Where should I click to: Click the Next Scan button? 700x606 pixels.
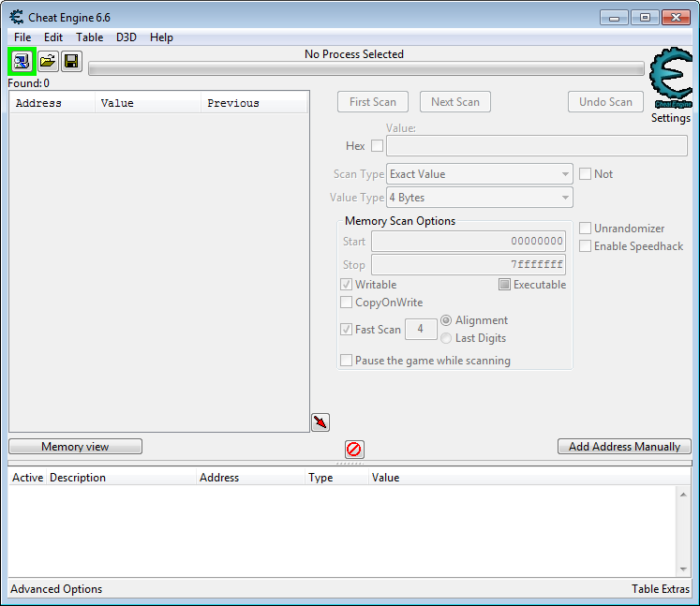[455, 102]
